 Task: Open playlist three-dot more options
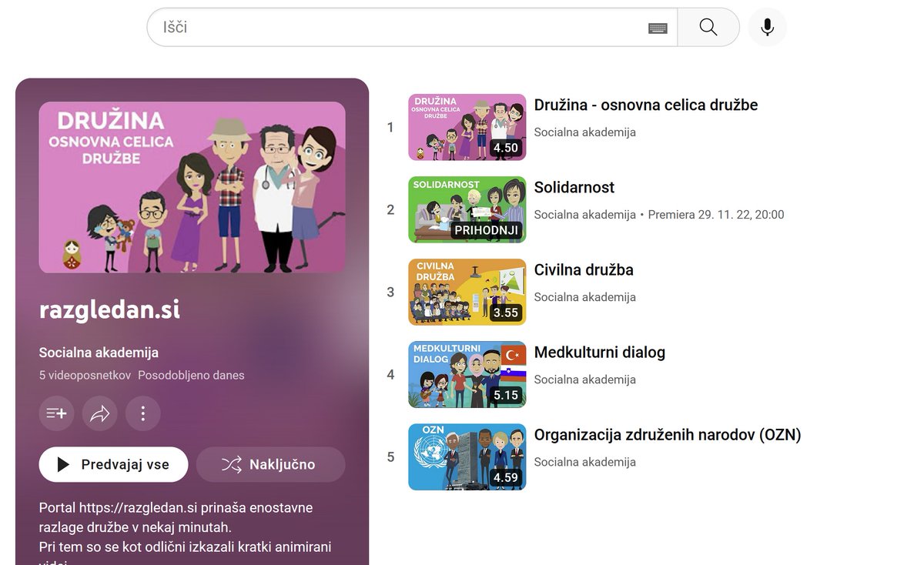[142, 413]
